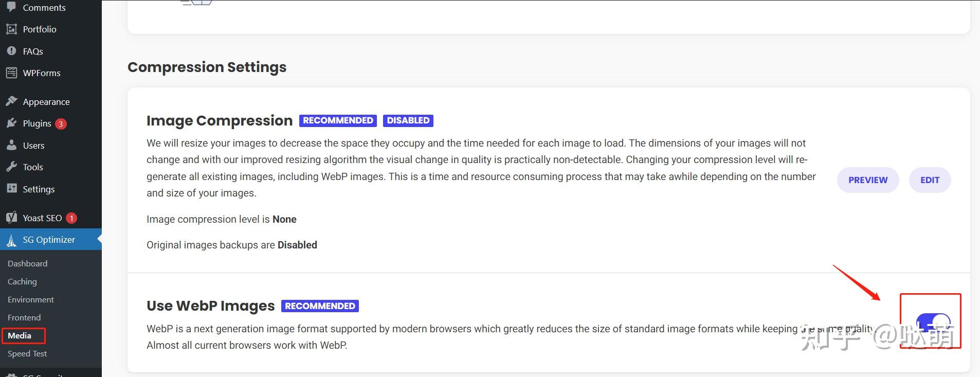Open the Caching submenu item
This screenshot has width=980, height=377.
22,282
